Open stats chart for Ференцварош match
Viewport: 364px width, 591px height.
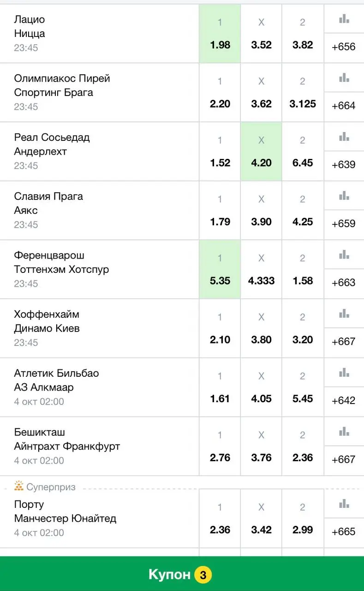(x=344, y=254)
